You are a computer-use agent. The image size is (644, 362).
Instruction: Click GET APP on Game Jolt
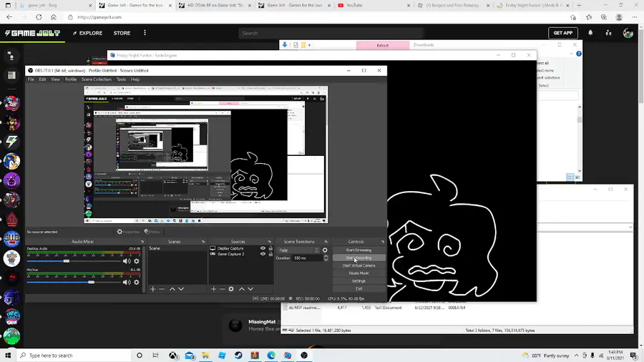point(562,33)
